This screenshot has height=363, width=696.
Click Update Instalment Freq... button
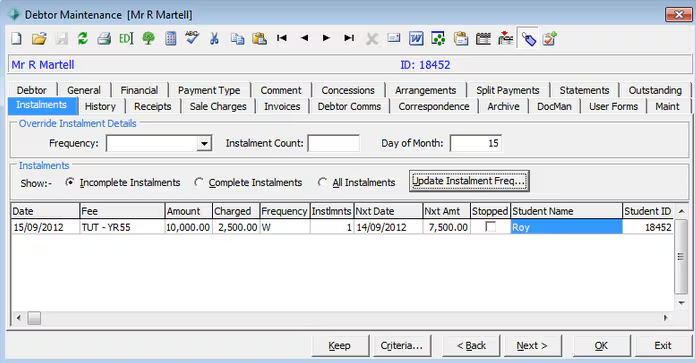[469, 181]
